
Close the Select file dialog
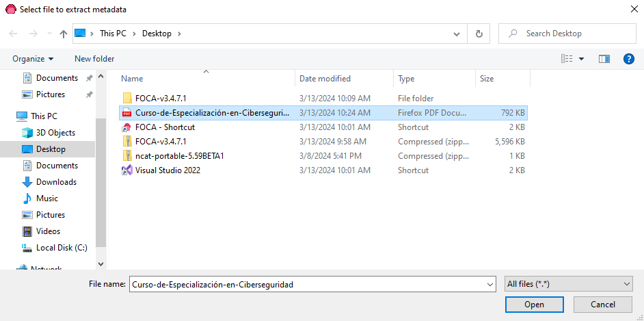(634, 9)
